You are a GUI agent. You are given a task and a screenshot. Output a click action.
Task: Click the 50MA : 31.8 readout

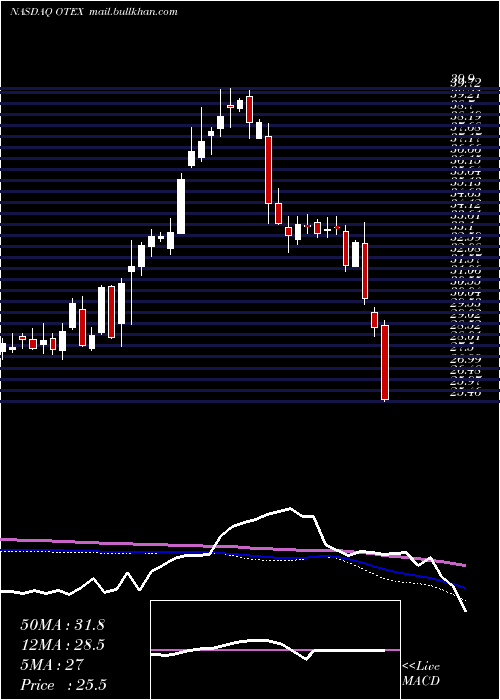point(62,625)
